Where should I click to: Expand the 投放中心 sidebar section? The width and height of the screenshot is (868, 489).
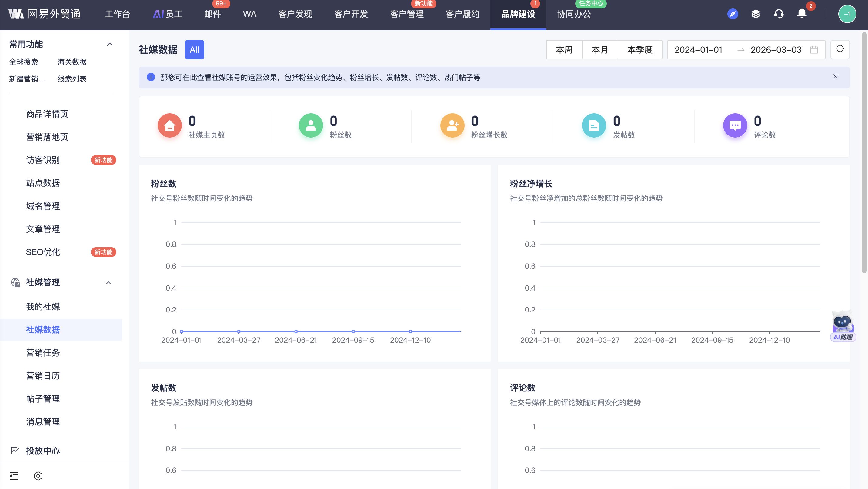43,451
